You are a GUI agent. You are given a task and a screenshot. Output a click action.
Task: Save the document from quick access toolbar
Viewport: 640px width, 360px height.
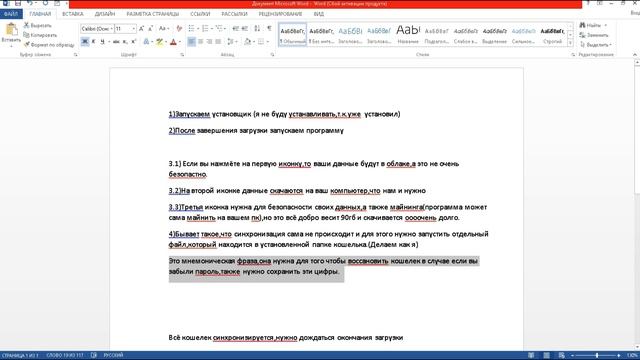click(x=18, y=3)
